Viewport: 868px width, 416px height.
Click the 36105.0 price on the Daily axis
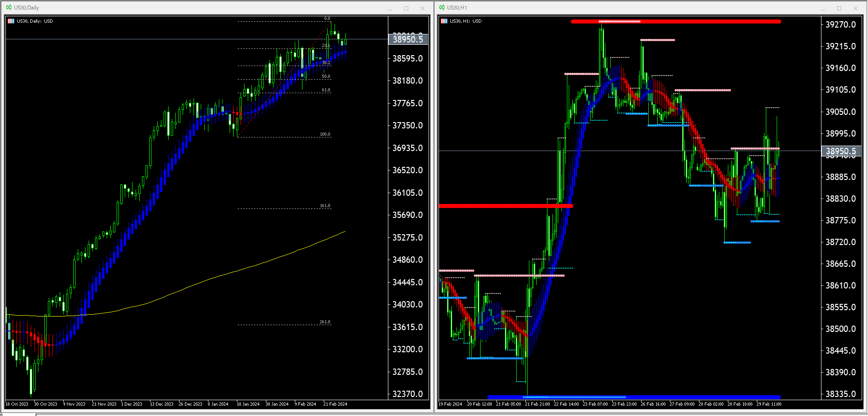[x=407, y=193]
